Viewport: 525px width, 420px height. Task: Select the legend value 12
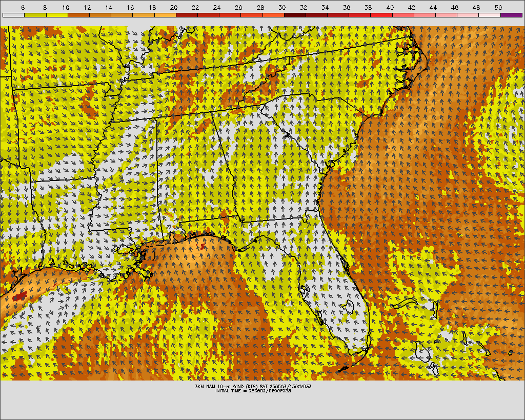(x=87, y=7)
